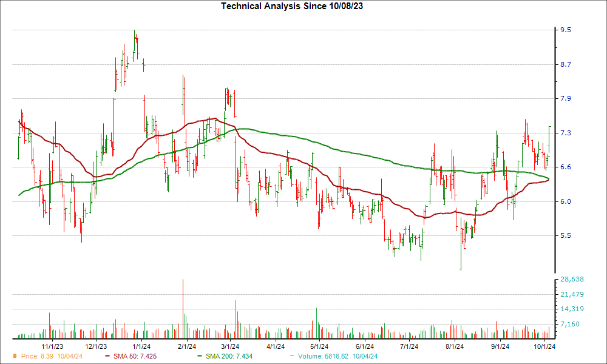
Task: Click the 6/1/24 date label
Action: [x=365, y=346]
